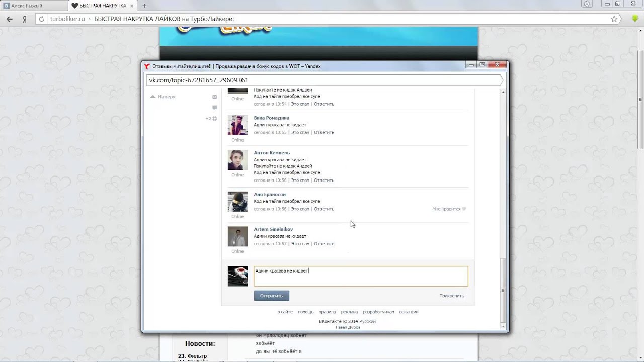This screenshot has width=644, height=362.
Task: Click the Новости: heading on background page
Action: click(200, 343)
